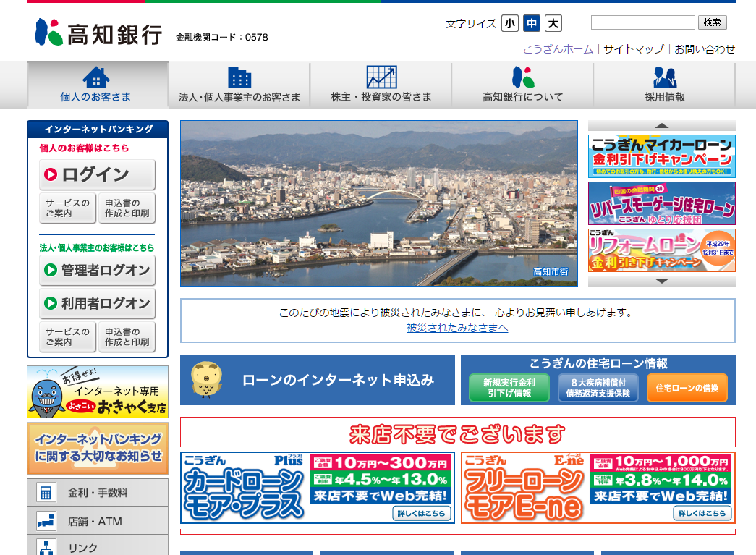Screen dimensions: 756x555
Task: Select the 法人・個人事業主のお客さま tab
Action: point(239,85)
